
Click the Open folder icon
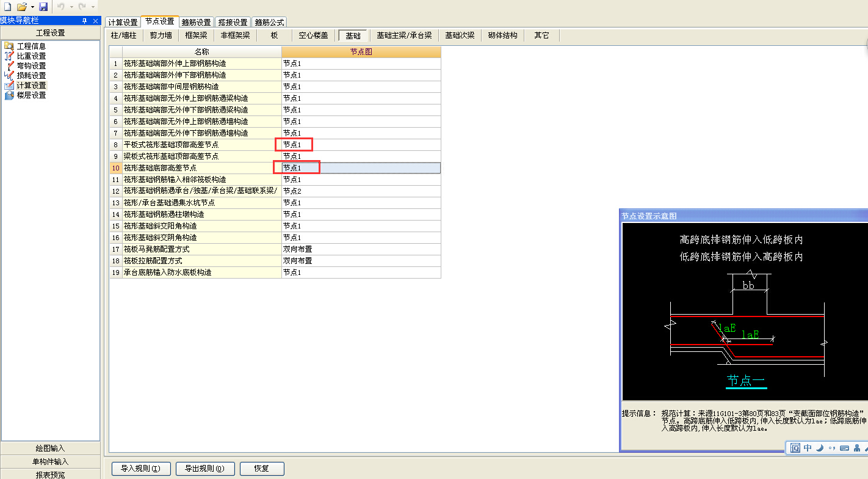click(21, 6)
